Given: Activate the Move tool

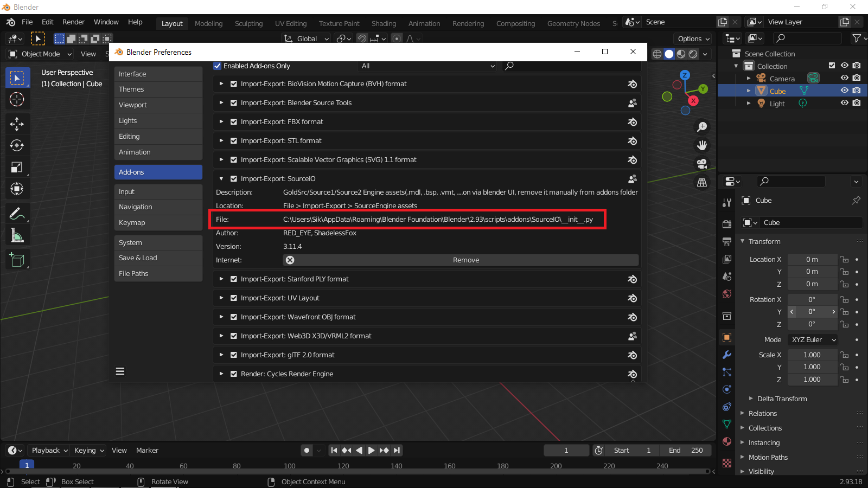Looking at the screenshot, I should [17, 124].
